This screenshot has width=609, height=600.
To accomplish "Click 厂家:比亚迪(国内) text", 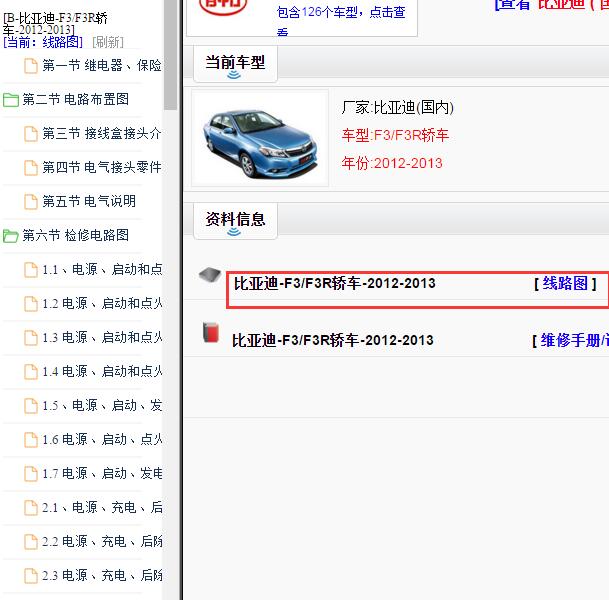I will pyautogui.click(x=398, y=108).
